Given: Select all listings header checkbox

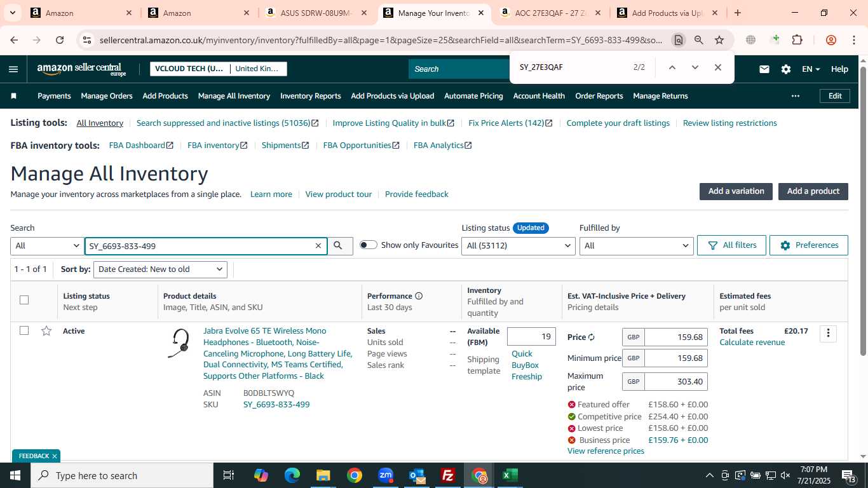Looking at the screenshot, I should pyautogui.click(x=24, y=300).
